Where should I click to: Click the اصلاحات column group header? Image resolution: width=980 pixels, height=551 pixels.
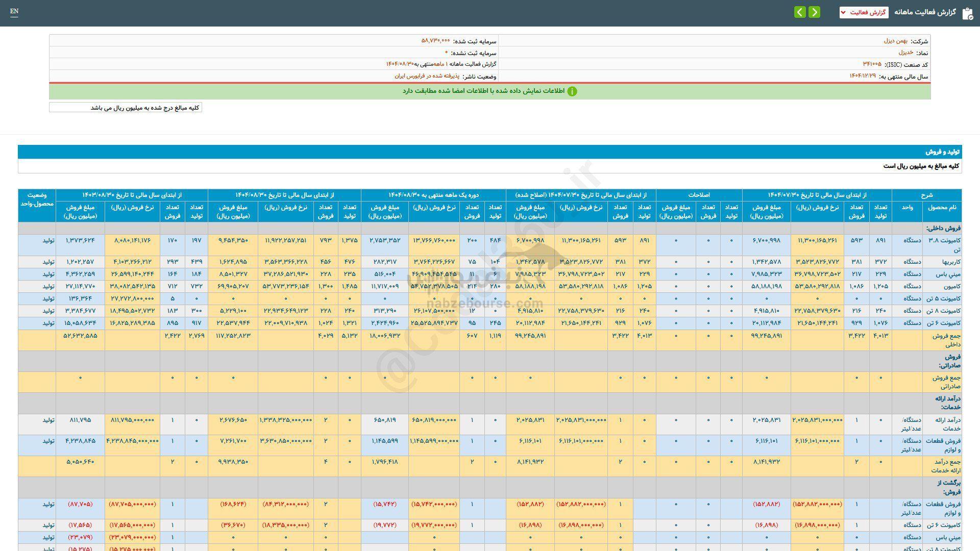[699, 195]
